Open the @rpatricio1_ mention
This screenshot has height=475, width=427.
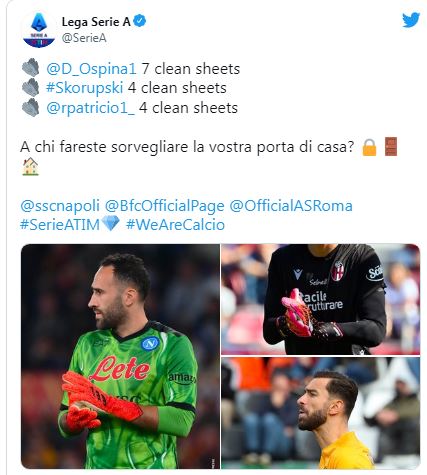click(90, 108)
